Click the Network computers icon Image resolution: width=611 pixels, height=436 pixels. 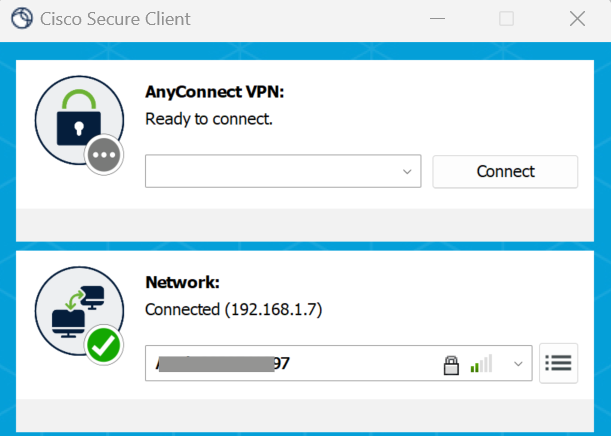79,311
